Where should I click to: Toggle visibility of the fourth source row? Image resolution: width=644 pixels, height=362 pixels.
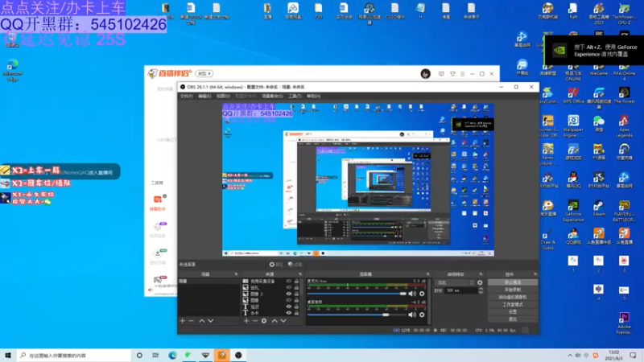289,300
